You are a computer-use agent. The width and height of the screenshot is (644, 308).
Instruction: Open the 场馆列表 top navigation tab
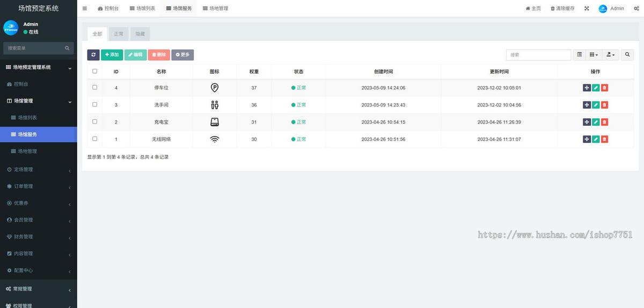tap(142, 9)
